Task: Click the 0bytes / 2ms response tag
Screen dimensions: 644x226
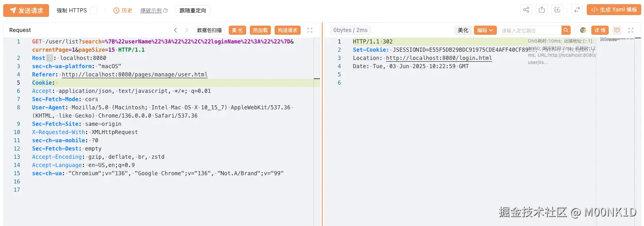Action: point(351,30)
